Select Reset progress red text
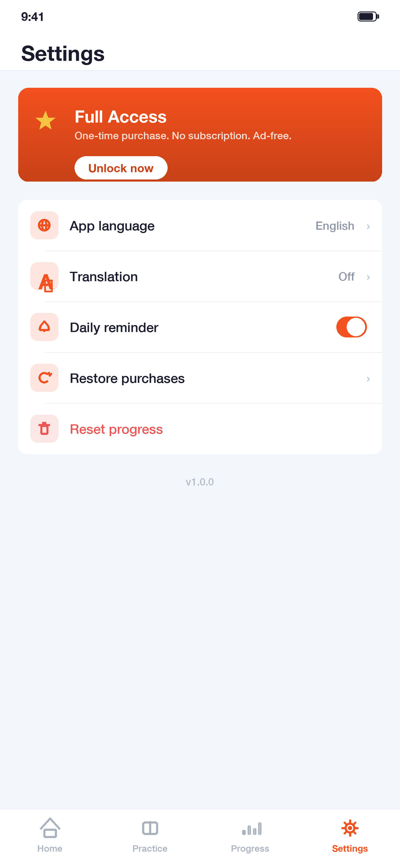The width and height of the screenshot is (400, 868). 116,429
